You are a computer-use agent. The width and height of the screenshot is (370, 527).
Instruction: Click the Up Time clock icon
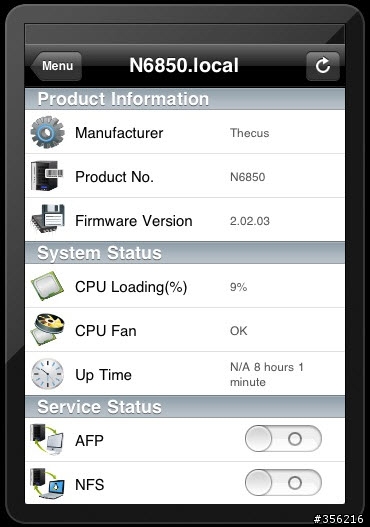[47, 373]
